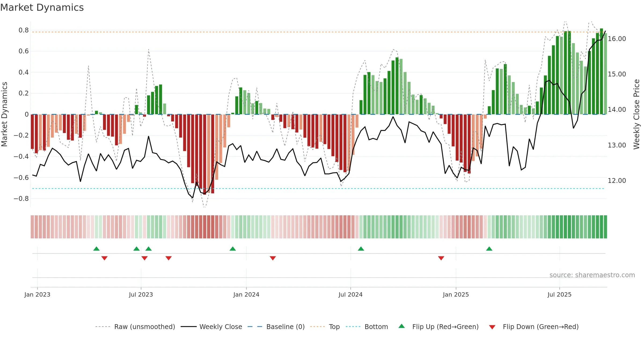Click the 13.00 price axis label

[x=617, y=145]
